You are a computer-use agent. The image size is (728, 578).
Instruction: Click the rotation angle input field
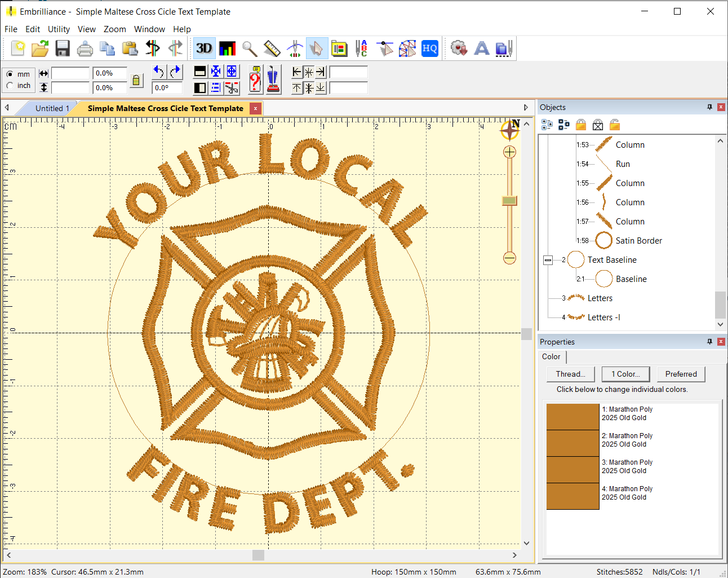(x=167, y=88)
